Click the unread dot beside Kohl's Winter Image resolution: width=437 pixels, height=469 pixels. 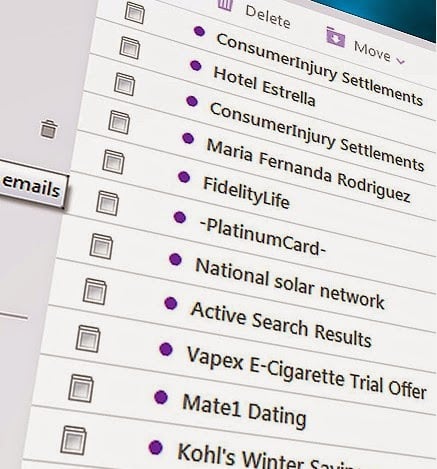point(156,448)
